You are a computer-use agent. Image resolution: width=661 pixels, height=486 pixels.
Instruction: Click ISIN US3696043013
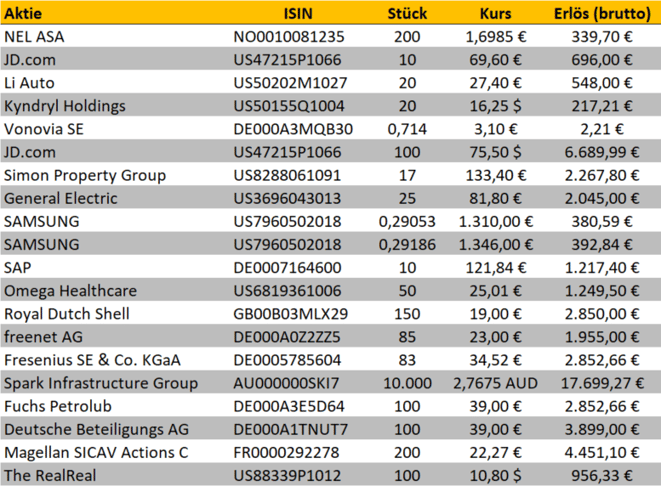[287, 199]
